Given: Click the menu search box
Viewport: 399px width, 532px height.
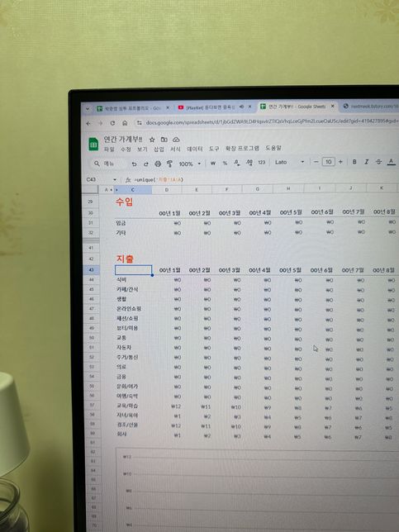Looking at the screenshot, I should (109, 164).
